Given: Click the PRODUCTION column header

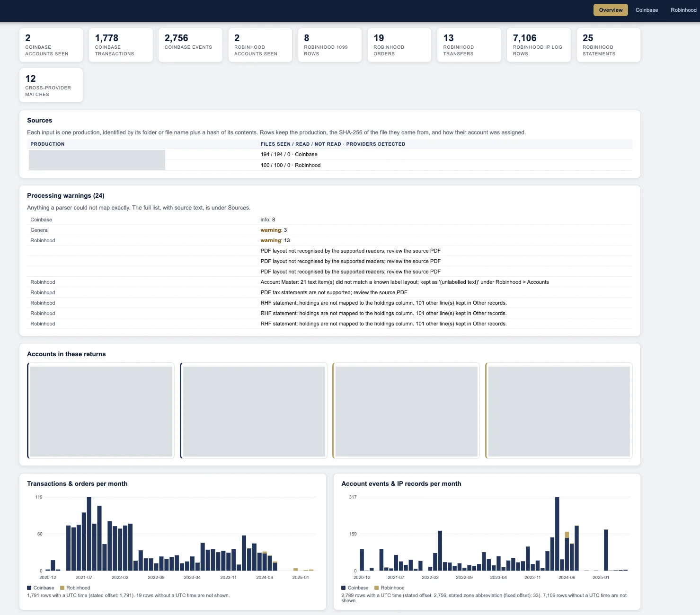Looking at the screenshot, I should coord(47,144).
